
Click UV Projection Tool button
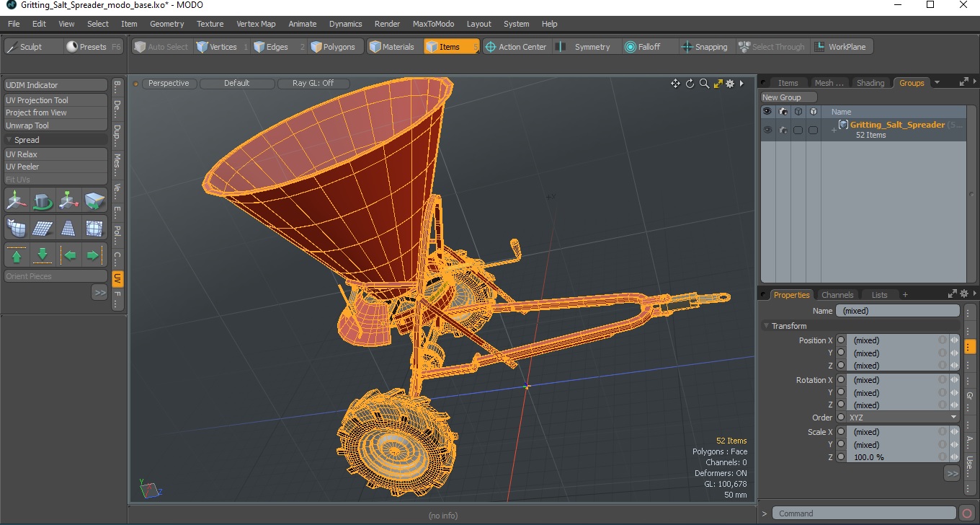click(55, 100)
